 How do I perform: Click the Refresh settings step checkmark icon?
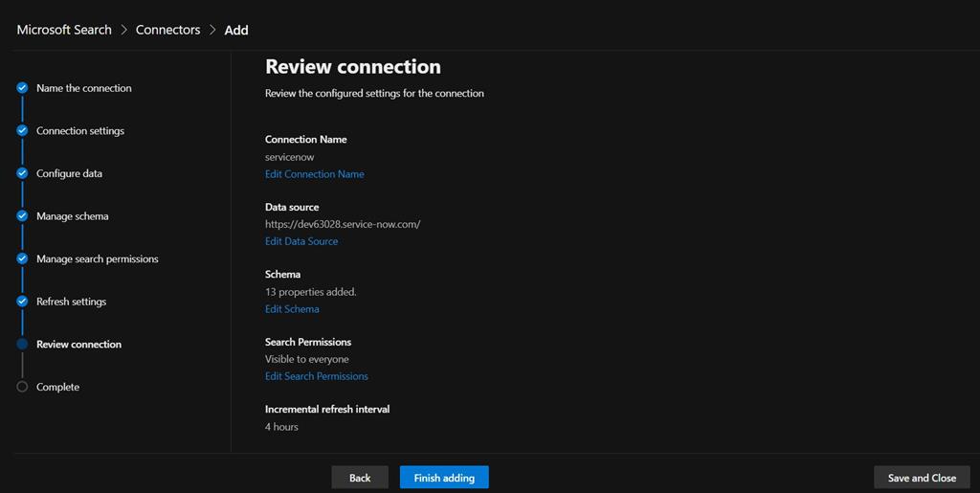[x=22, y=302]
